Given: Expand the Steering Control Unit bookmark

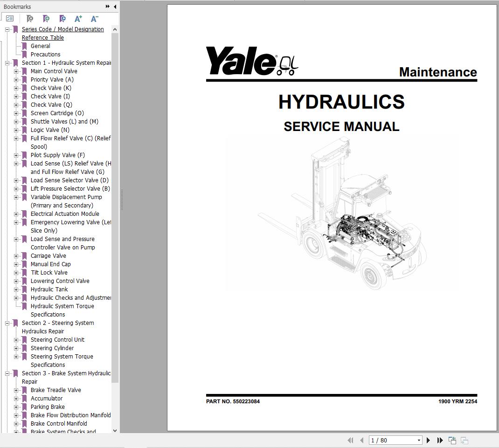Looking at the screenshot, I should tap(16, 340).
